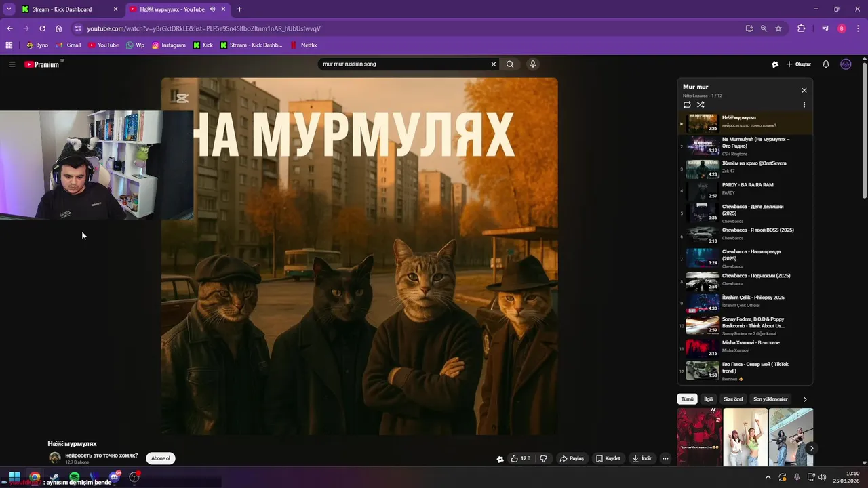Click the İndir download button

click(642, 459)
